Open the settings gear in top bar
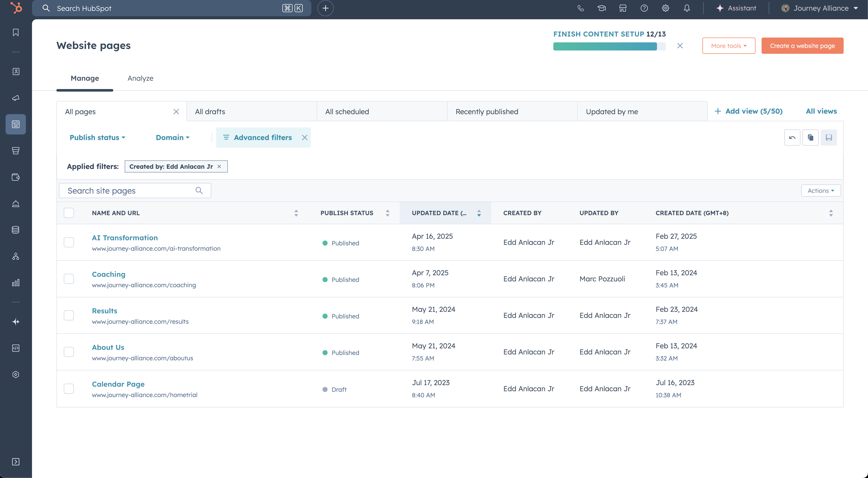The image size is (868, 478). point(665,8)
